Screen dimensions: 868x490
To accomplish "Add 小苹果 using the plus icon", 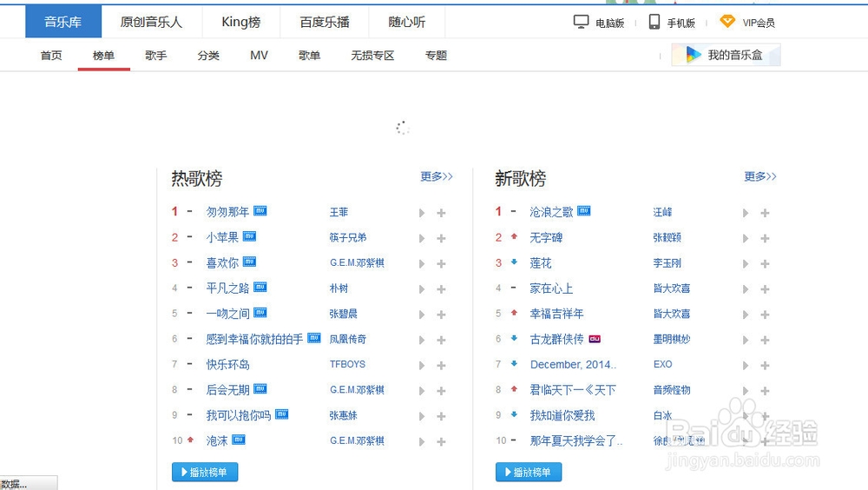I will tap(441, 238).
